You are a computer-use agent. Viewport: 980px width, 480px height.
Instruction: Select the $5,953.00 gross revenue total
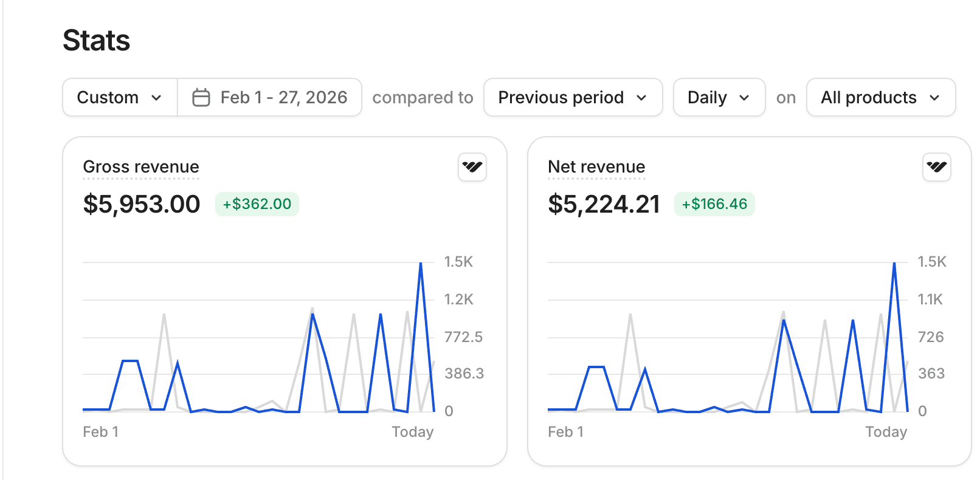tap(142, 204)
